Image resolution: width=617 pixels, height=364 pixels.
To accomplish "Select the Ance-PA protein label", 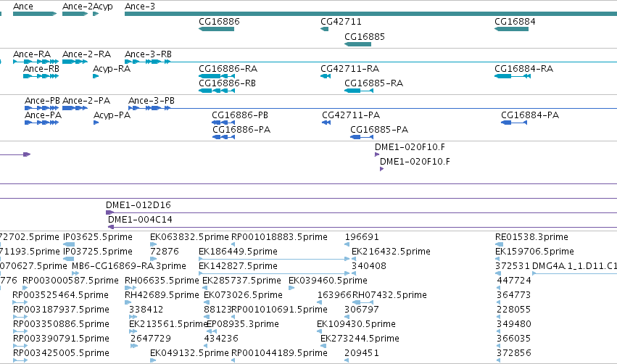I will (x=43, y=115).
